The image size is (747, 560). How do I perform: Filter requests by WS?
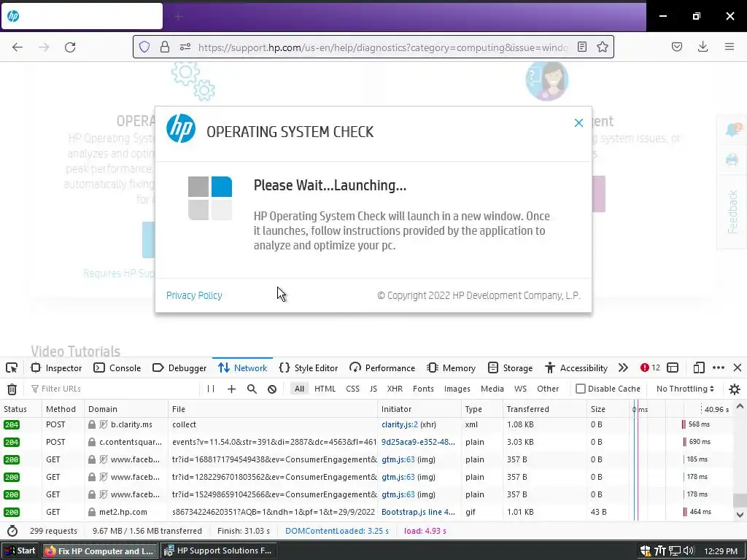(520, 389)
